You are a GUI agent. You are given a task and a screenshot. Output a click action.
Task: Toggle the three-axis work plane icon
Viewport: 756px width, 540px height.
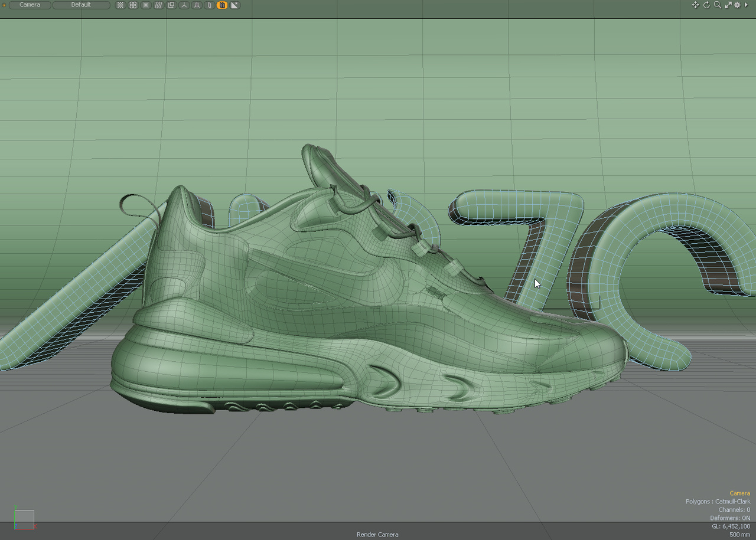click(184, 5)
